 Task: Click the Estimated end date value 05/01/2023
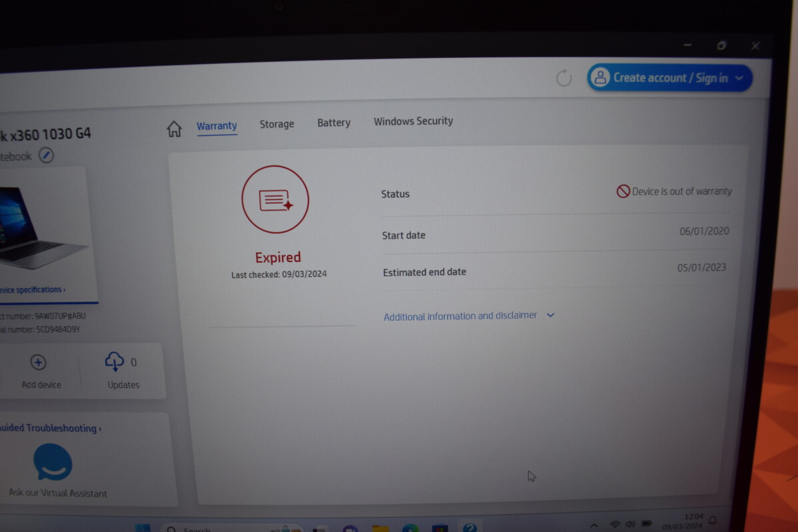coord(702,267)
